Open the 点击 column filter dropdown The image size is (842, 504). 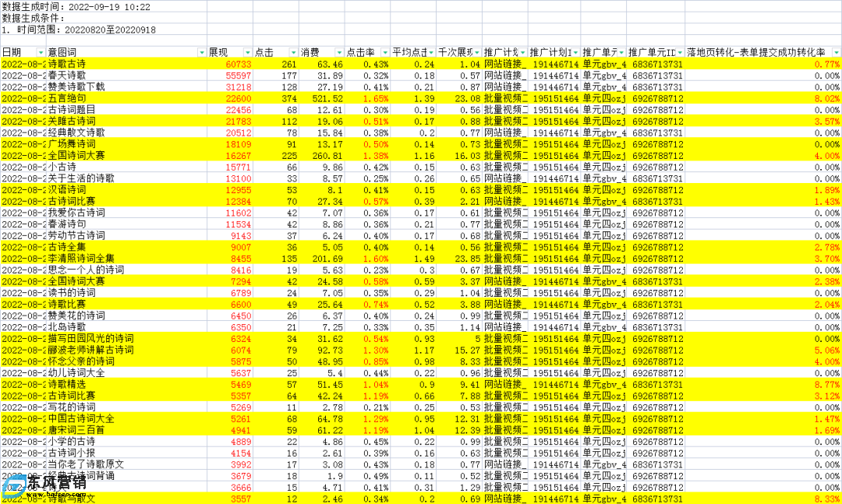(292, 52)
